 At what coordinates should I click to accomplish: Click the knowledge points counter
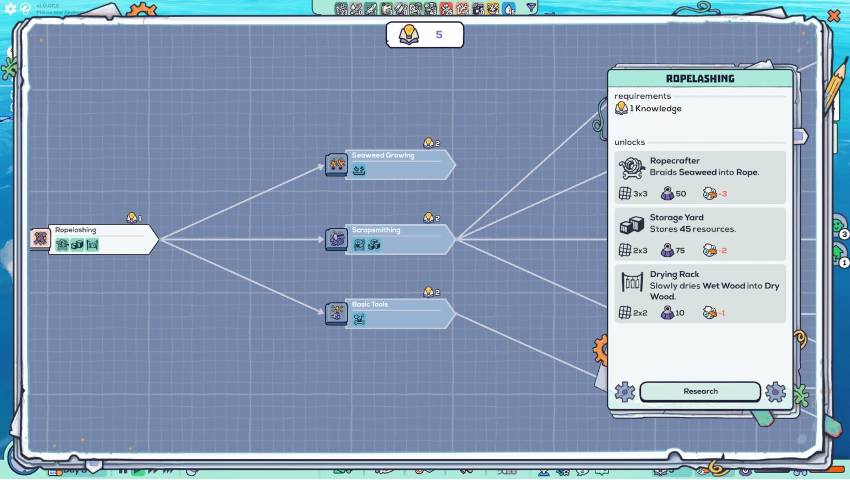(x=424, y=35)
